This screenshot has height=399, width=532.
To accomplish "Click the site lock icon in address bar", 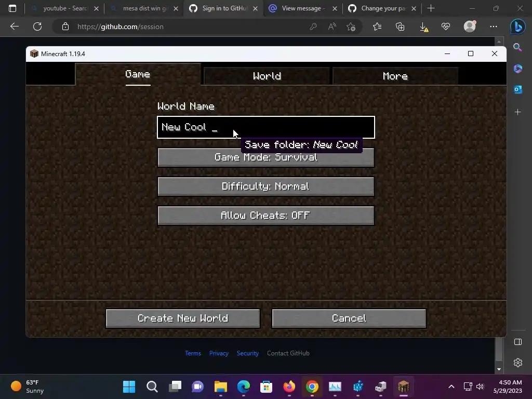I will [x=65, y=26].
